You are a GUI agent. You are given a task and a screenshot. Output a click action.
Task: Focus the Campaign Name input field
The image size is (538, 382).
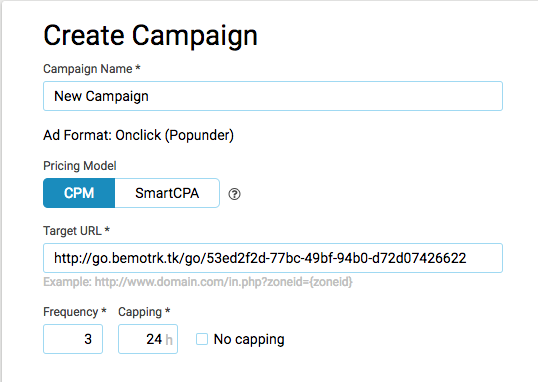[273, 96]
